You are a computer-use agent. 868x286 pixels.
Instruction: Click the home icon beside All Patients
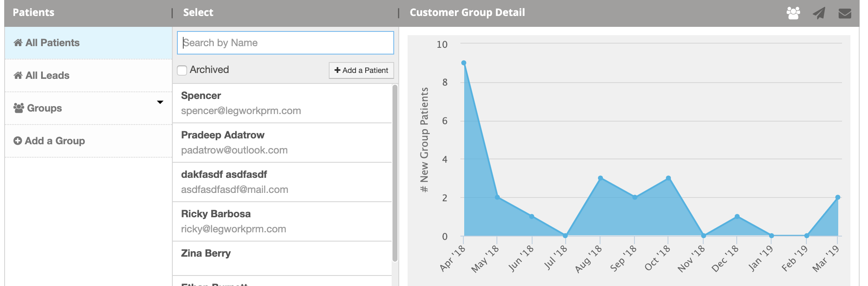click(x=18, y=42)
